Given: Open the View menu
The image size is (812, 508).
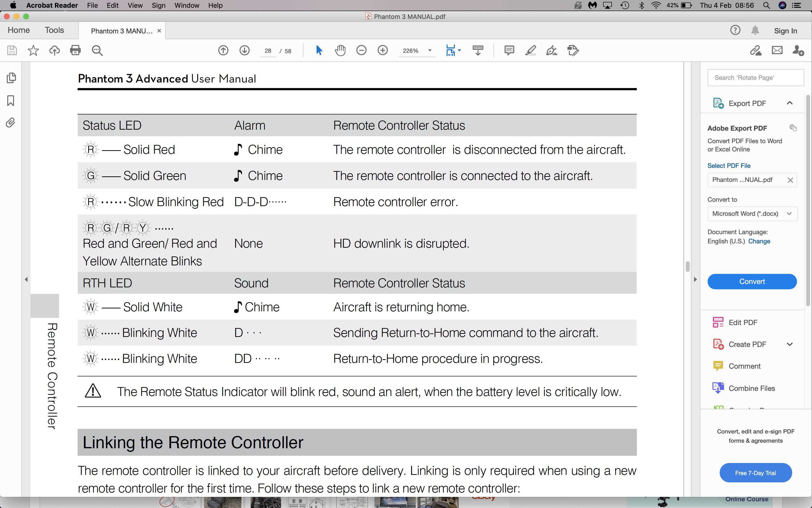Looking at the screenshot, I should point(135,5).
